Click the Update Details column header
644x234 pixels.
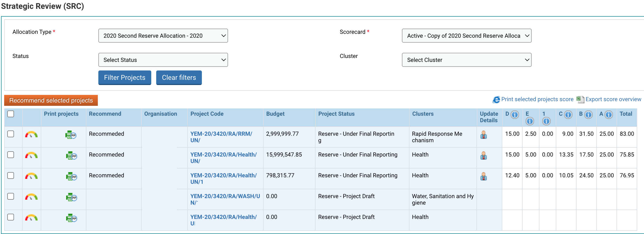tap(489, 117)
